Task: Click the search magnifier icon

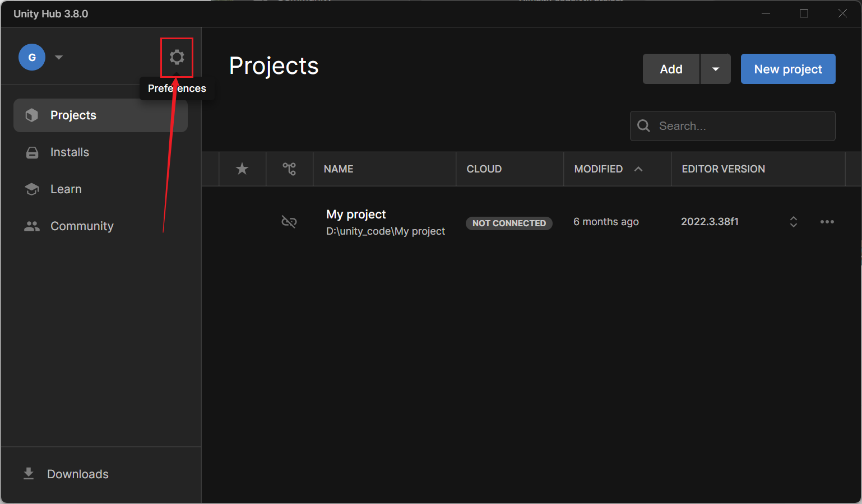Action: point(644,126)
